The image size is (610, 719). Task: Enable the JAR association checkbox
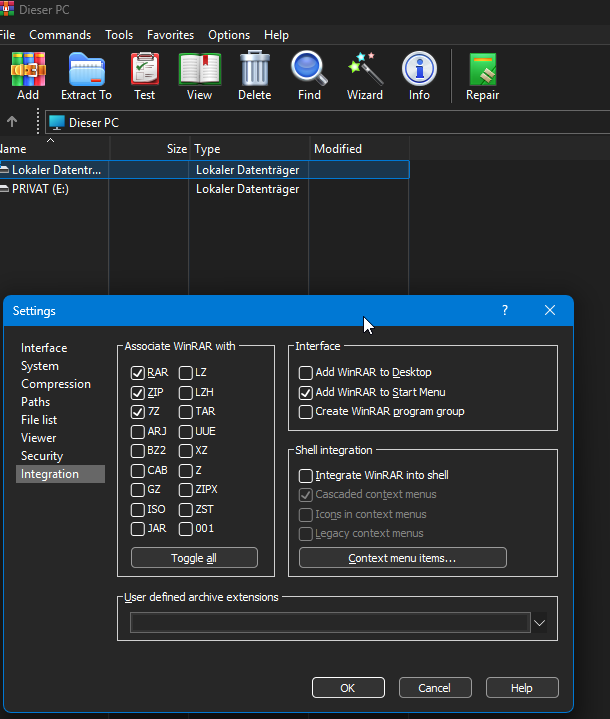pos(138,529)
